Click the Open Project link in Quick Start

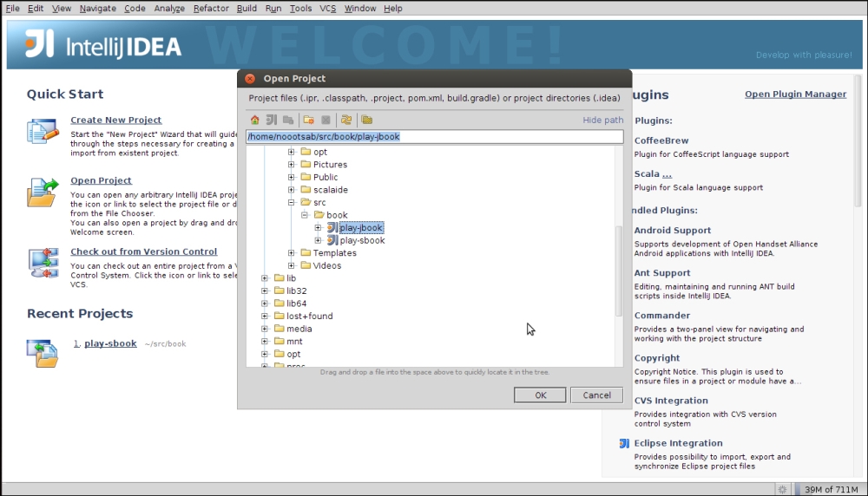point(101,180)
